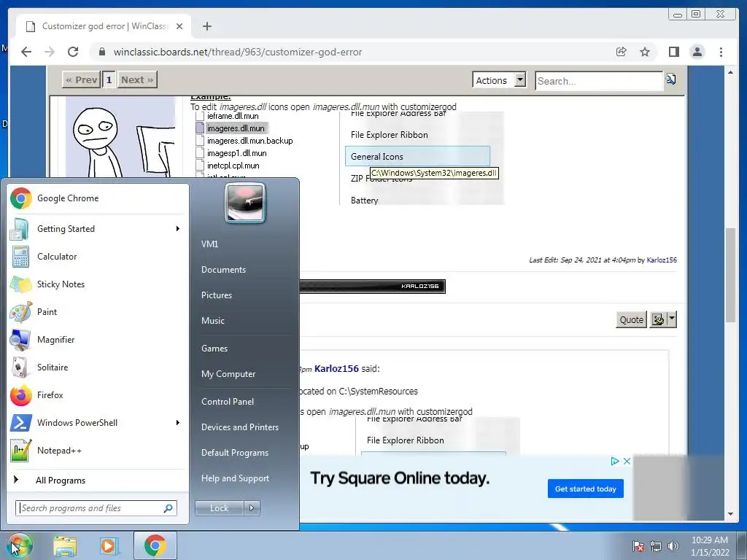The width and height of the screenshot is (747, 560).
Task: Launch Calculator from Start menu
Action: tap(98, 257)
